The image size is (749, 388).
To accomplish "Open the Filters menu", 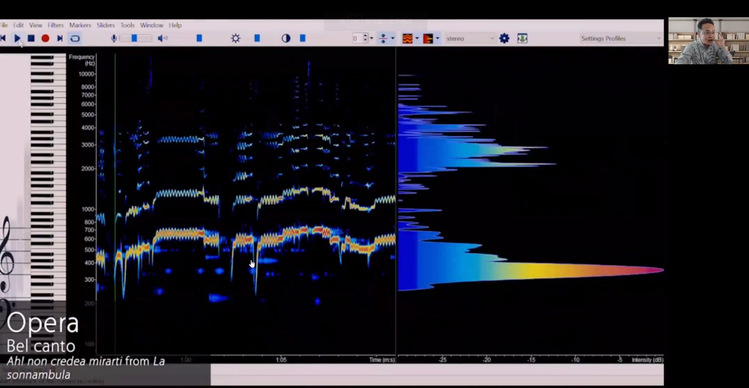I will pos(55,25).
